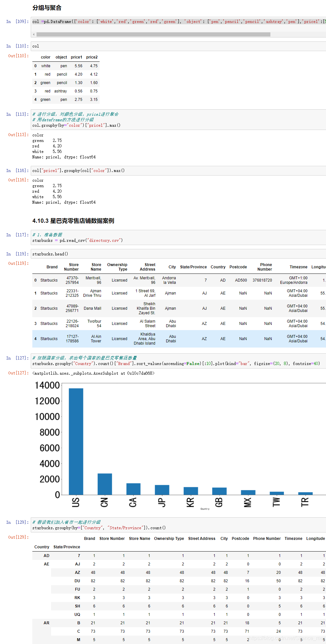Viewport: 326px width, 644px height.
Task: Click the DataFrame definition code in cell In [109]
Action: [179, 22]
